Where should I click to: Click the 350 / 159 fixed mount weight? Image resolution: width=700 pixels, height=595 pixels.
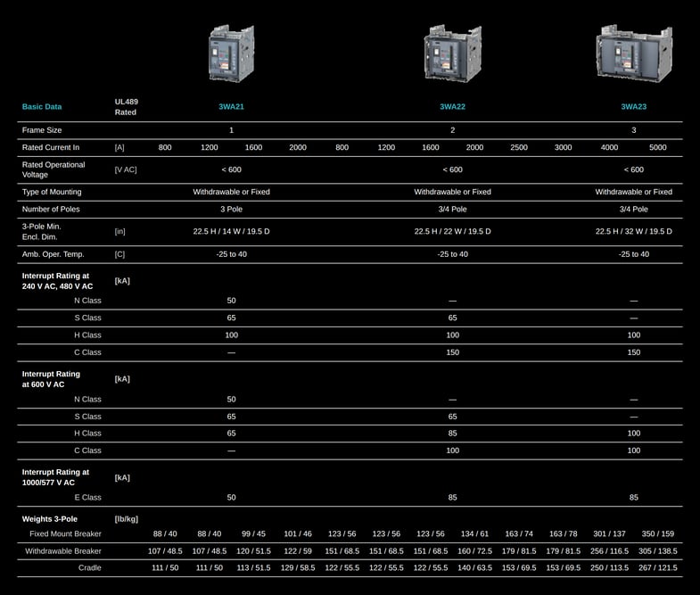[x=657, y=533]
